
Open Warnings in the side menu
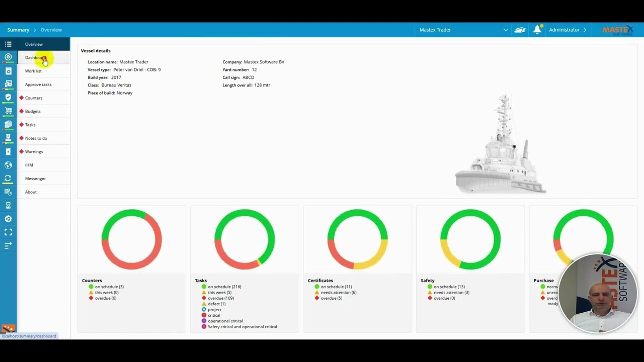tap(44, 151)
